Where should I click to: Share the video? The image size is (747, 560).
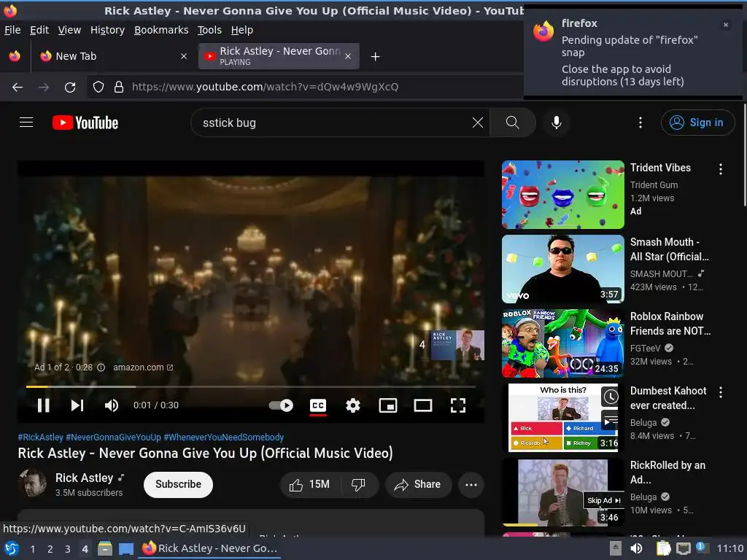click(418, 485)
